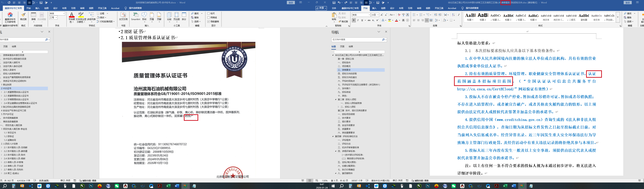Image resolution: width=644 pixels, height=189 pixels.
Task: Open font name dropdown in left window
Action: [x=64, y=14]
